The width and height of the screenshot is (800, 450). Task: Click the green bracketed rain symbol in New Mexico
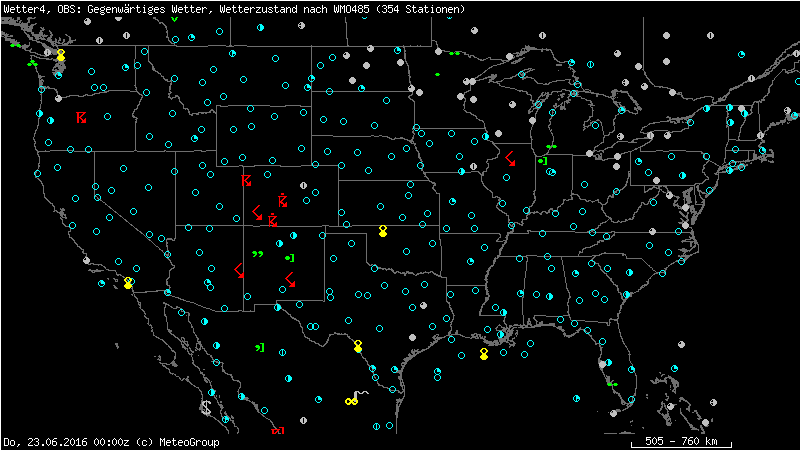(290, 258)
